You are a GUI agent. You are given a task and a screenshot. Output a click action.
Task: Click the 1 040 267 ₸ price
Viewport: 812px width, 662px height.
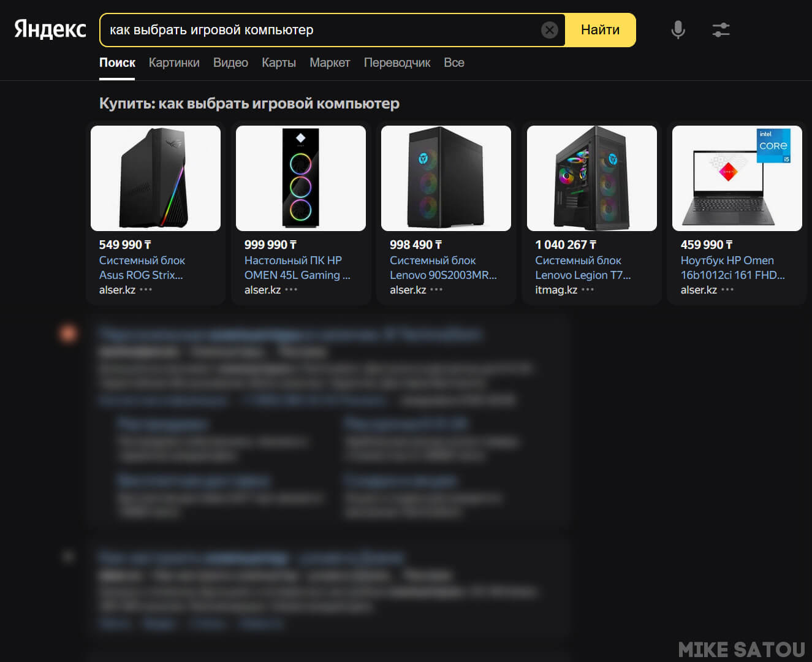coord(566,245)
